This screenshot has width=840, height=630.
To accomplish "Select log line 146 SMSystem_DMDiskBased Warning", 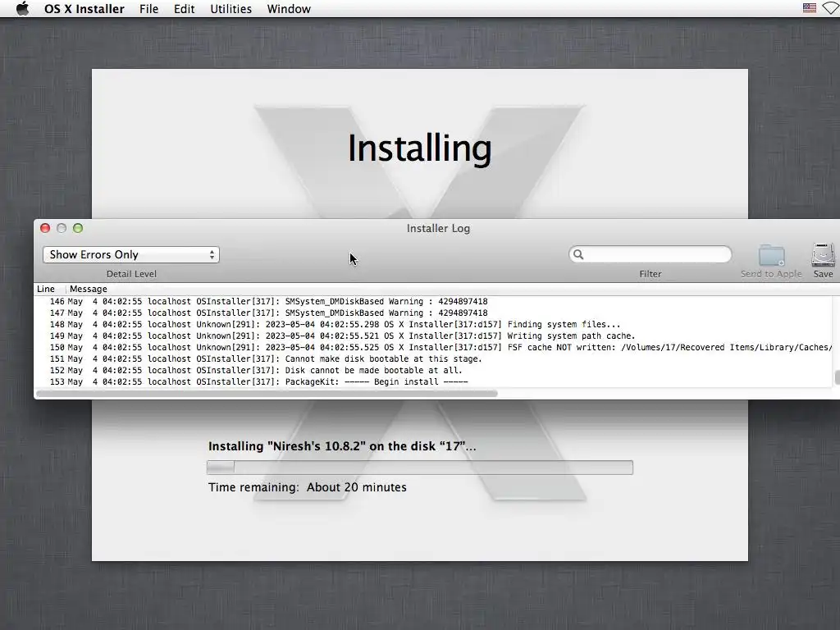I will 434,302.
